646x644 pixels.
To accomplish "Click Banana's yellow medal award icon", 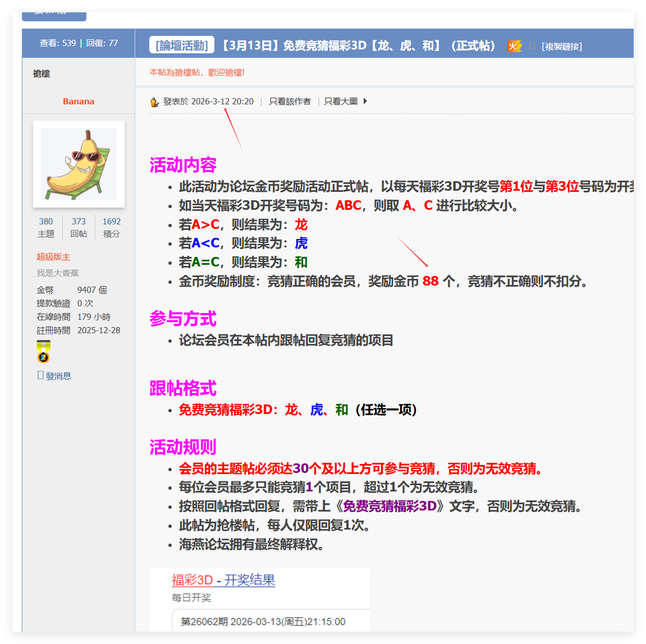I will (43, 352).
